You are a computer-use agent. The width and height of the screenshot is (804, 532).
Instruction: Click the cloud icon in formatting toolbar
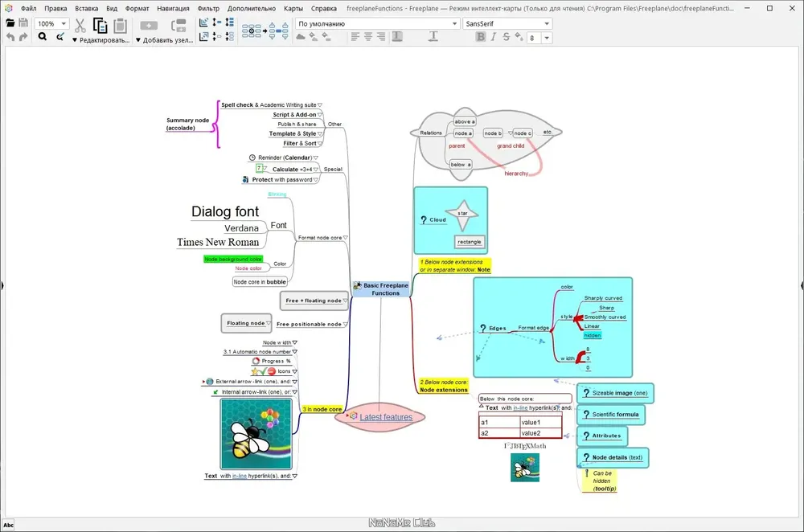[301, 37]
